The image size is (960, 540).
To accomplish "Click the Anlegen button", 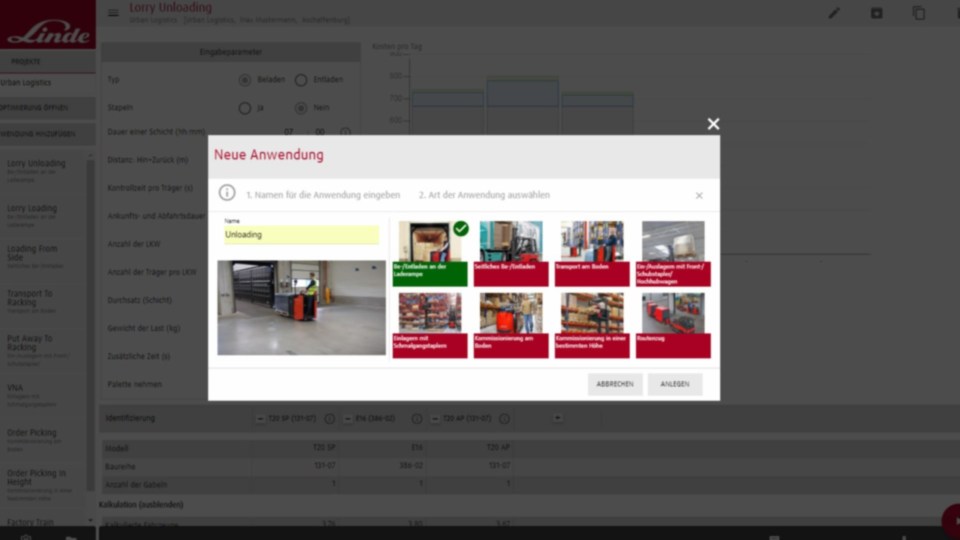I will [675, 384].
